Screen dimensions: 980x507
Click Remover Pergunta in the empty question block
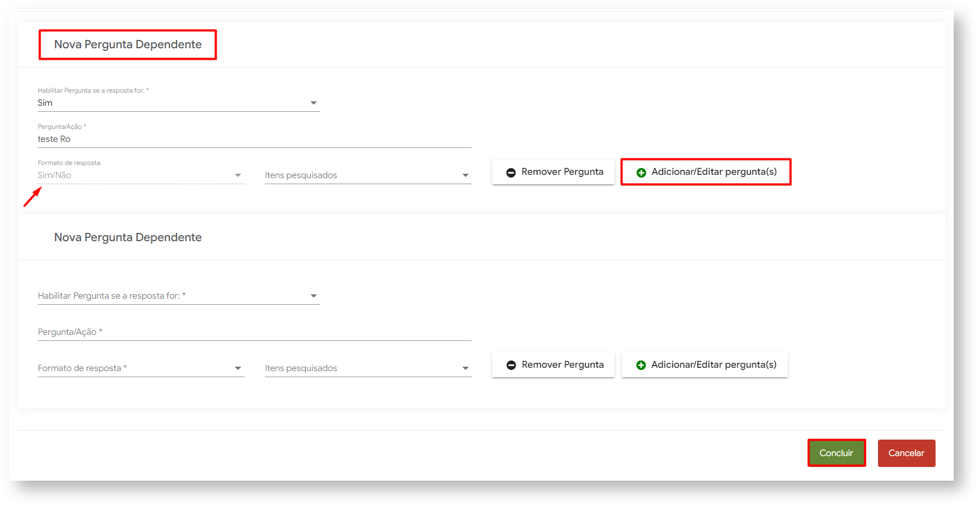pos(553,365)
